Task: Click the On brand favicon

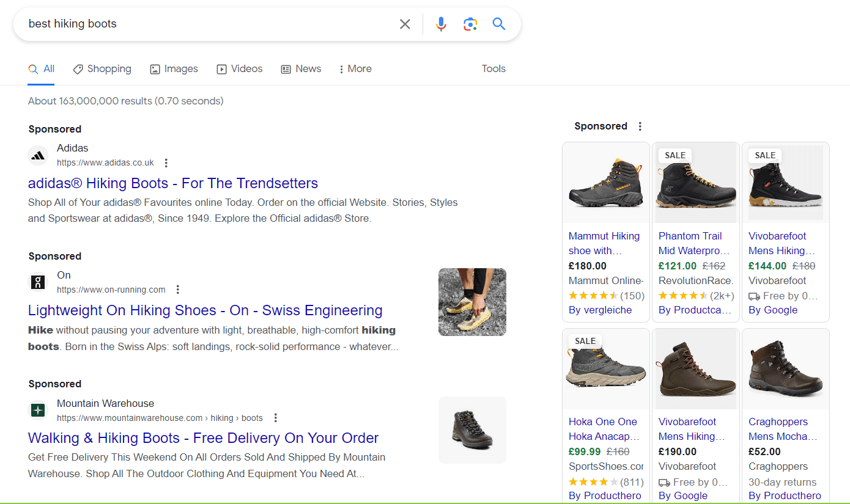Action: [x=38, y=282]
